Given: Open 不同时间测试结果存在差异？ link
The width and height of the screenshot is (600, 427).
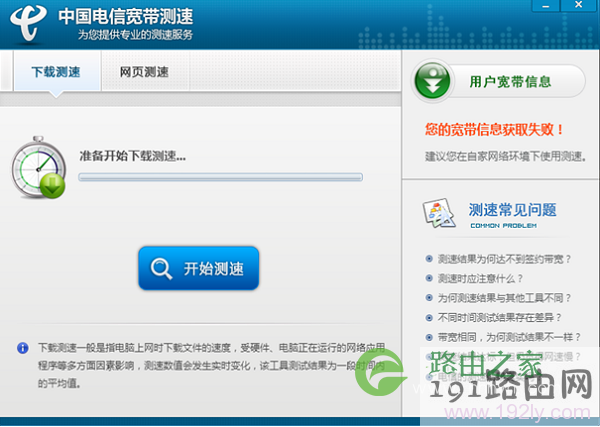Looking at the screenshot, I should point(499,318).
